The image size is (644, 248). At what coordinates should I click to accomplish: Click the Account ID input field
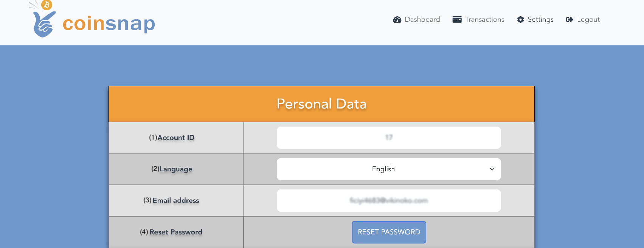point(389,138)
